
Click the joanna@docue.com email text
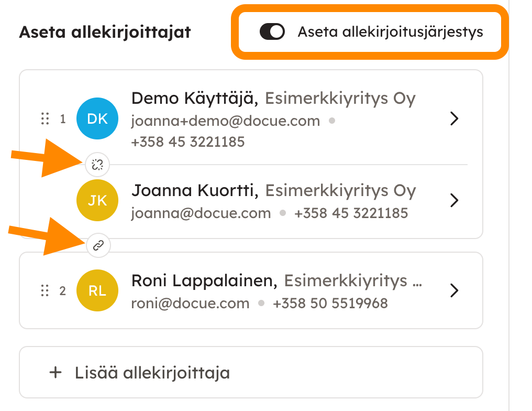(x=201, y=213)
